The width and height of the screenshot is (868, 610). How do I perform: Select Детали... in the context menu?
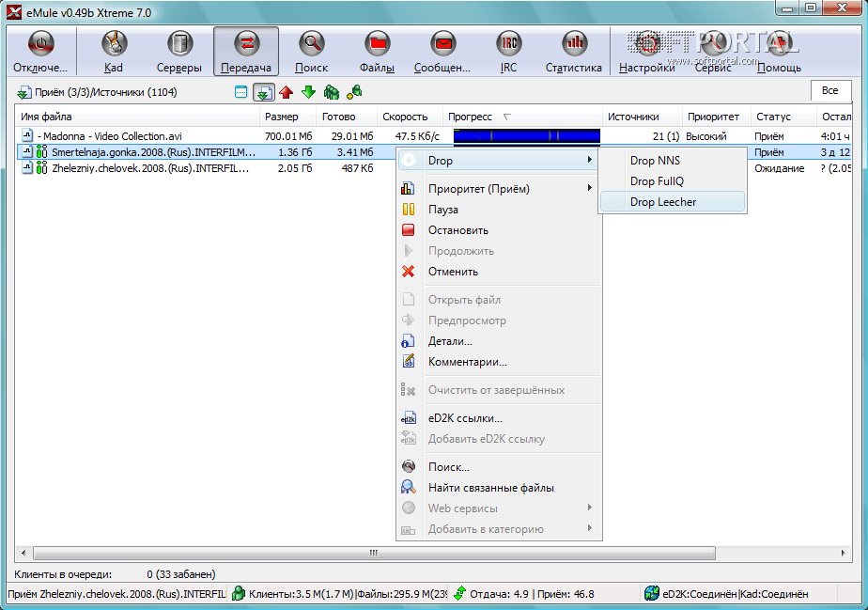pyautogui.click(x=499, y=341)
